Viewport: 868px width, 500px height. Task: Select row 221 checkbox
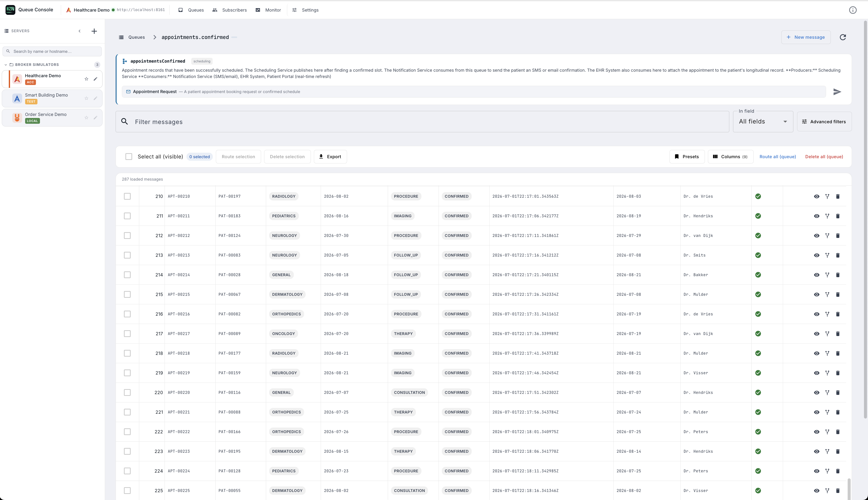pyautogui.click(x=127, y=412)
